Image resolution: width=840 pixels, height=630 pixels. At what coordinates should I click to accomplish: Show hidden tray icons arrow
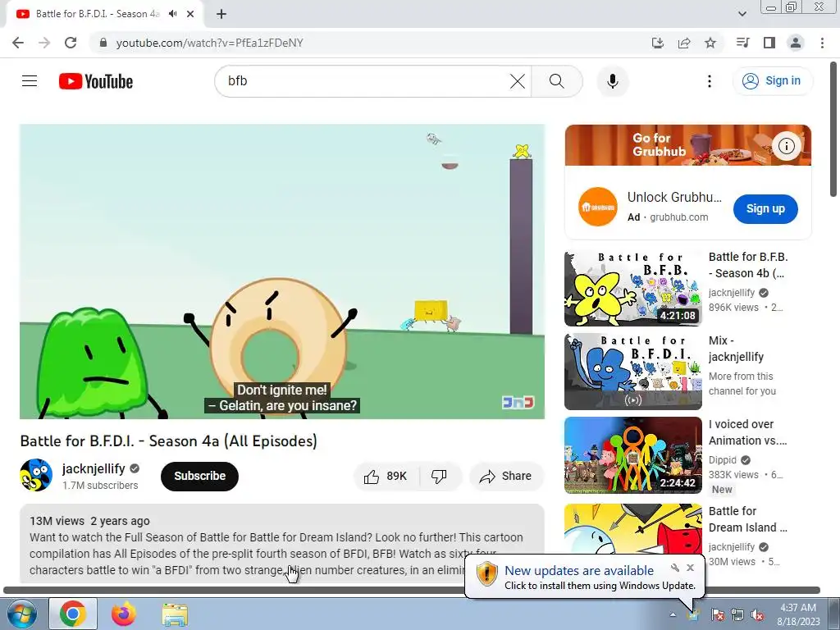(x=673, y=615)
